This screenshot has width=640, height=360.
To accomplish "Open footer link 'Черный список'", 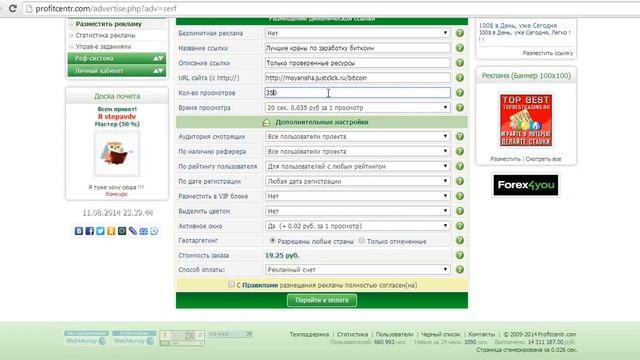I will (440, 334).
